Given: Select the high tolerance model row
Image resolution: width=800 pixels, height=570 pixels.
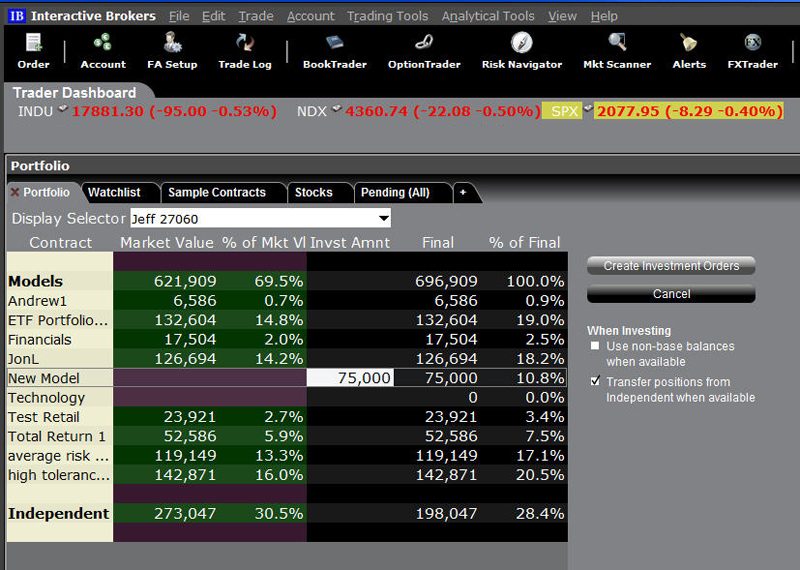Looking at the screenshot, I should pyautogui.click(x=287, y=475).
